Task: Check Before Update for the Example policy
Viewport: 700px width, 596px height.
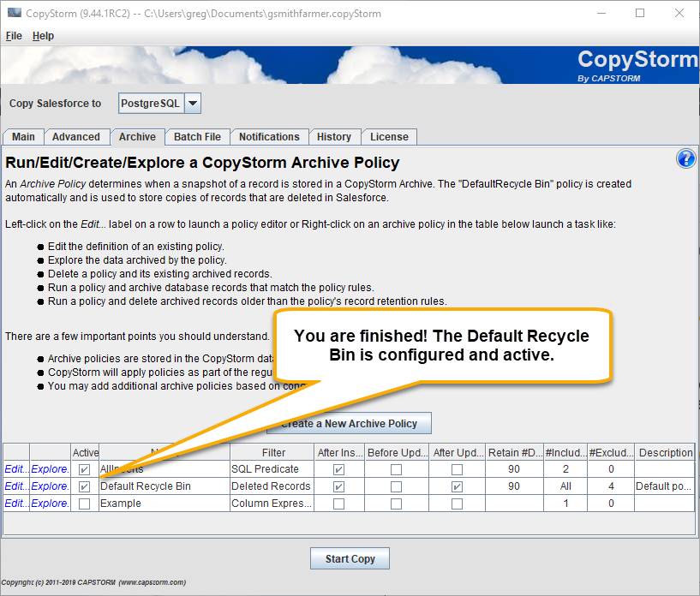Action: click(396, 504)
